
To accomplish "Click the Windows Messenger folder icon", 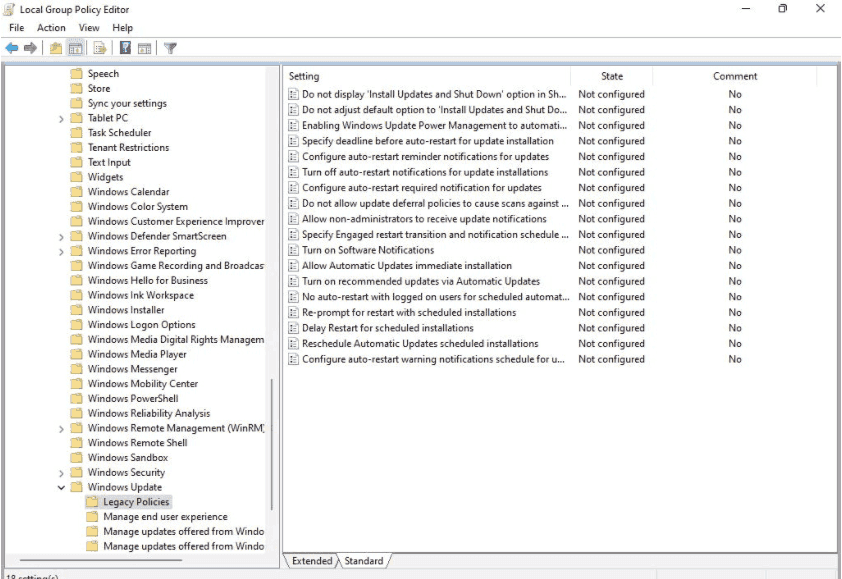I will coord(77,369).
